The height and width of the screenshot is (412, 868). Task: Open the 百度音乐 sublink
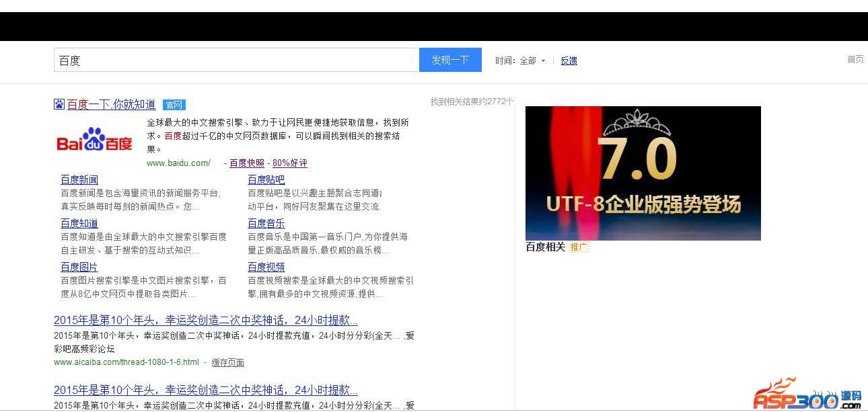[266, 223]
